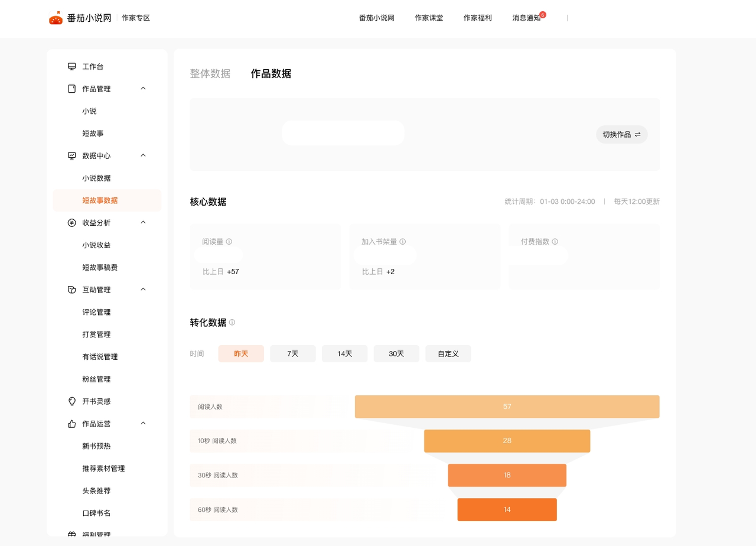Click the info icon beside 付费指数
This screenshot has height=546, width=756.
pyautogui.click(x=555, y=242)
